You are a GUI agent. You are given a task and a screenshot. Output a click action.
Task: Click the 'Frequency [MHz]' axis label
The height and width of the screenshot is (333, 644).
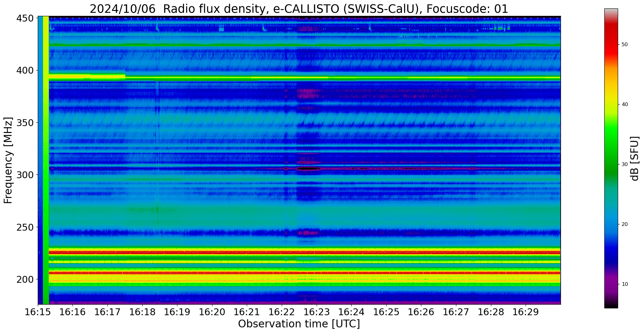[8, 160]
